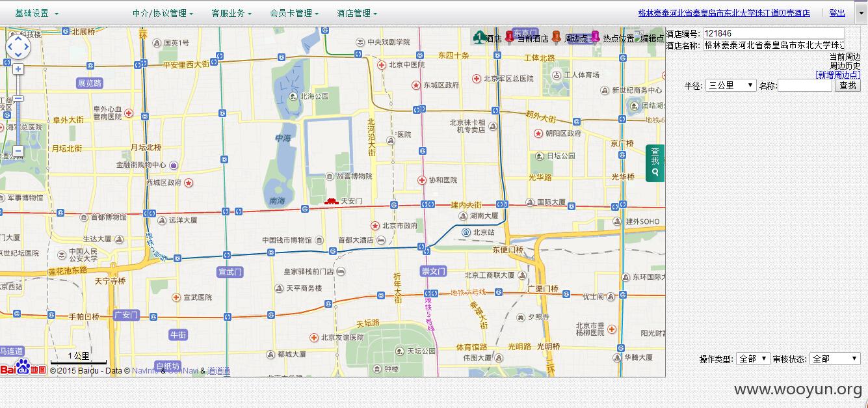Image resolution: width=868 pixels, height=408 pixels.
Task: Click the 朝阳区政府 star marker
Action: (538, 133)
